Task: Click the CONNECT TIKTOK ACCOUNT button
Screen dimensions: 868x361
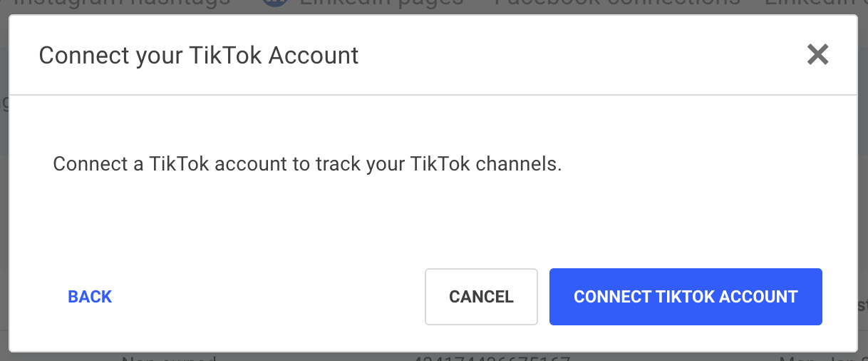Action: [686, 297]
